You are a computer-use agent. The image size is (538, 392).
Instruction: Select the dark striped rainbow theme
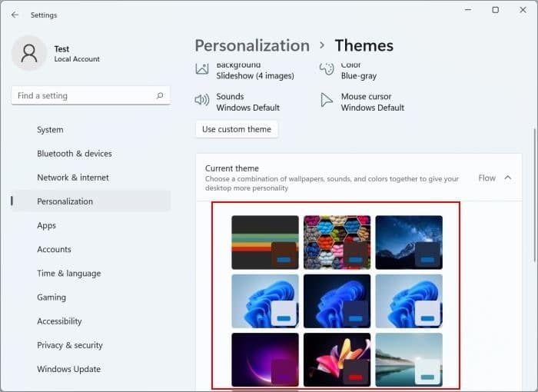(265, 242)
